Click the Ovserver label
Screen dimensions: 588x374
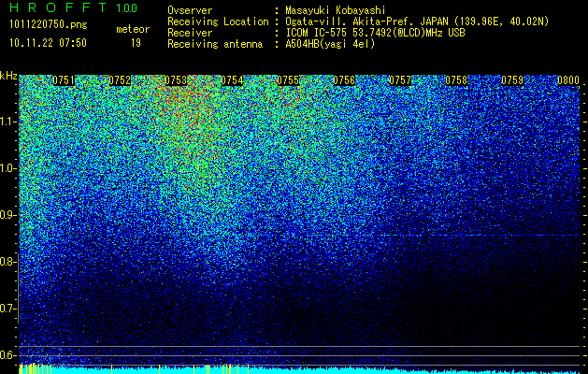coord(190,10)
